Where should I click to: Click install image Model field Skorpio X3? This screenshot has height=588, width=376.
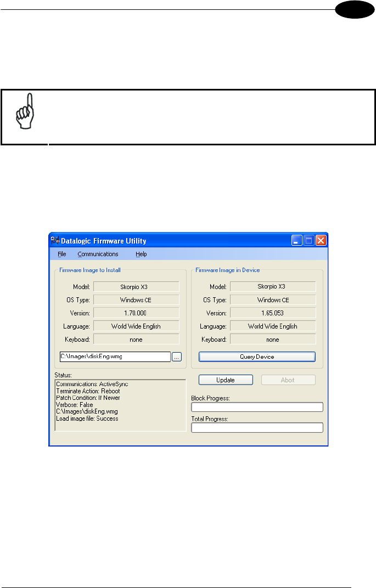coord(136,287)
